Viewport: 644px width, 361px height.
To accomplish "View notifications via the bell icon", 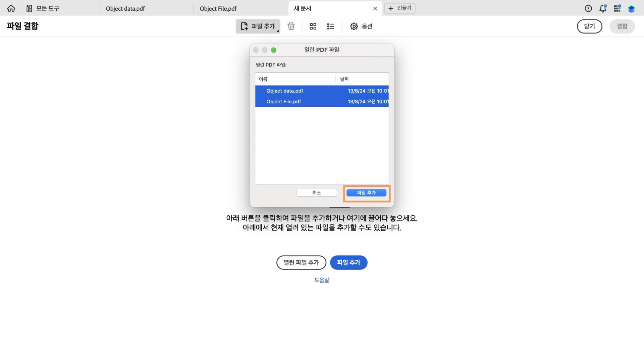I will 602,8.
